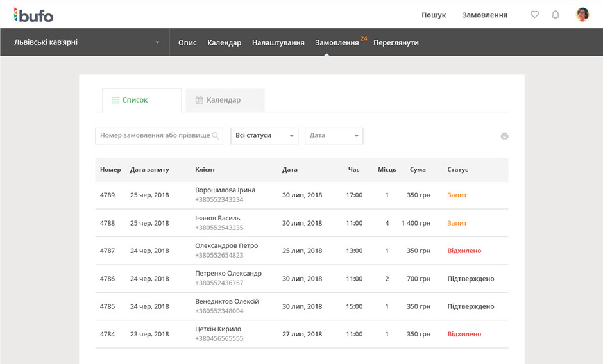Open order 4789 from Ворошилова Ірина
The image size is (603, 364).
(225, 190)
